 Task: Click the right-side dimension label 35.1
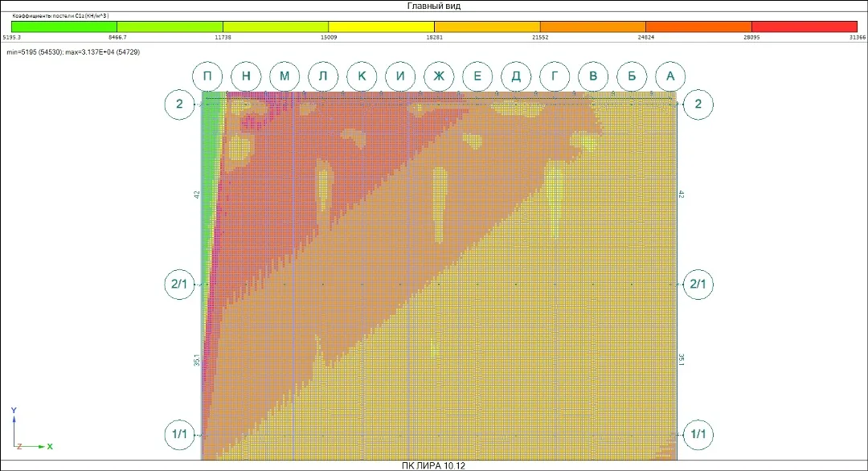682,360
